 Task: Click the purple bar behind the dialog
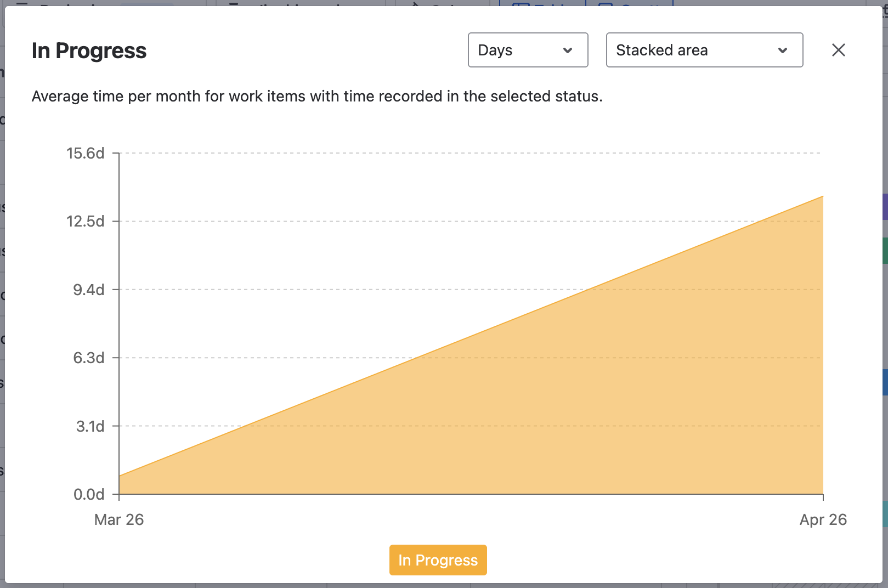(885, 207)
